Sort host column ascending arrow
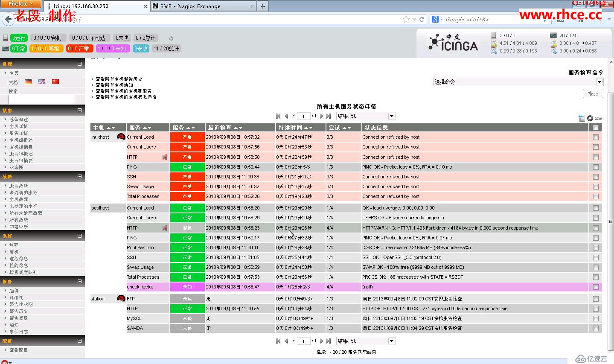614x364 pixels. click(108, 128)
